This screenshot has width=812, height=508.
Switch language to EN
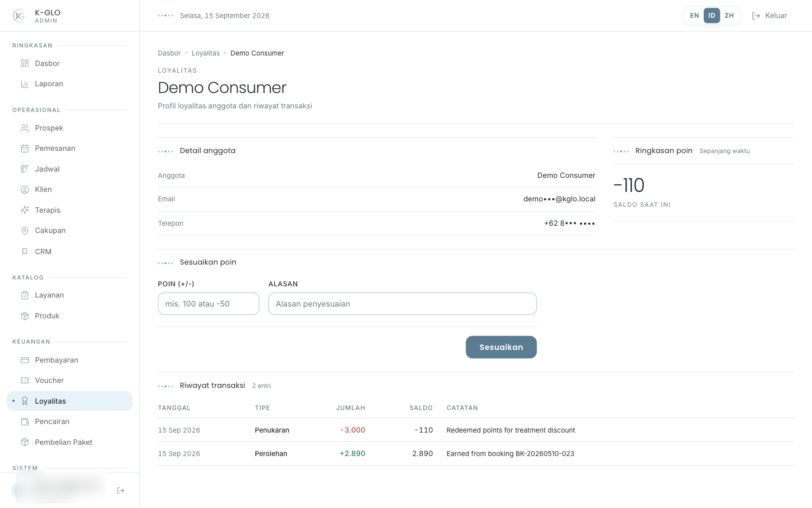[694, 15]
